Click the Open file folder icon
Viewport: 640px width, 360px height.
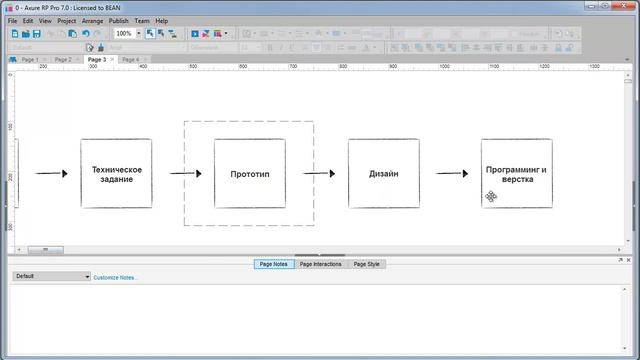[x=26, y=34]
